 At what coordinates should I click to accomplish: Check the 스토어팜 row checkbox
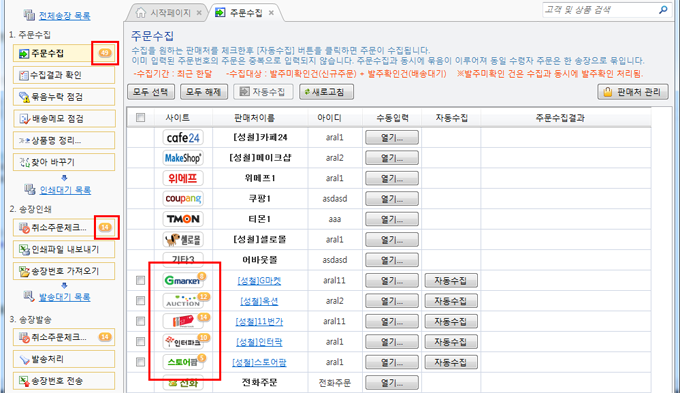pyautogui.click(x=141, y=362)
